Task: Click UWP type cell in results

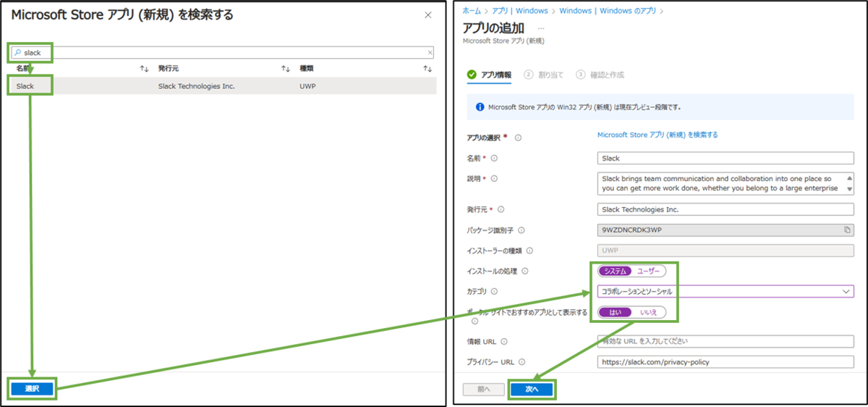Action: [x=307, y=86]
